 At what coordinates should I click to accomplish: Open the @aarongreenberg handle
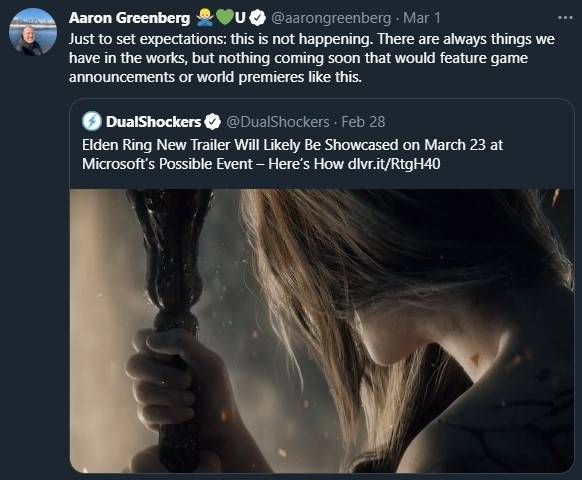click(331, 18)
